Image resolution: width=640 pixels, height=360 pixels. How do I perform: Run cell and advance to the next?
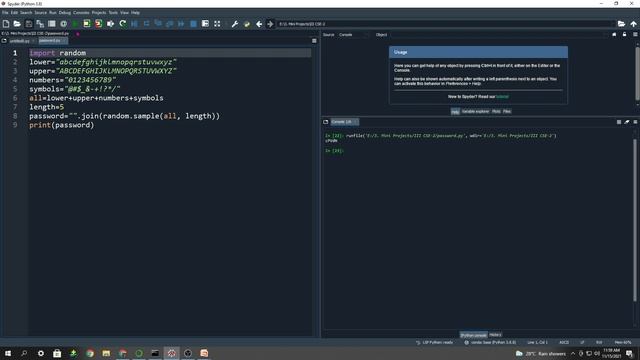coord(98,24)
